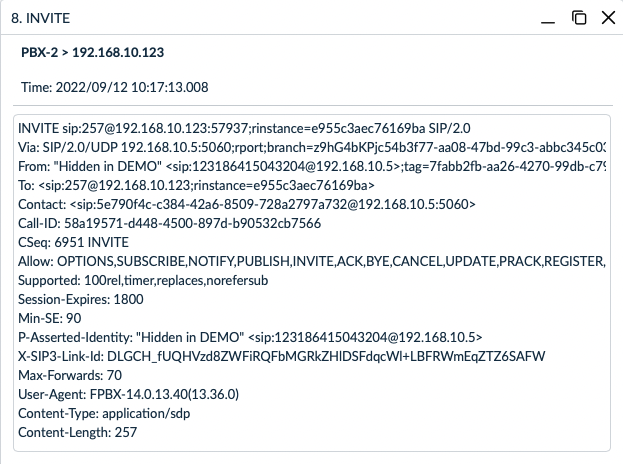Image resolution: width=623 pixels, height=464 pixels.
Task: Click the P-Asserted-Identity line
Action: [250, 337]
